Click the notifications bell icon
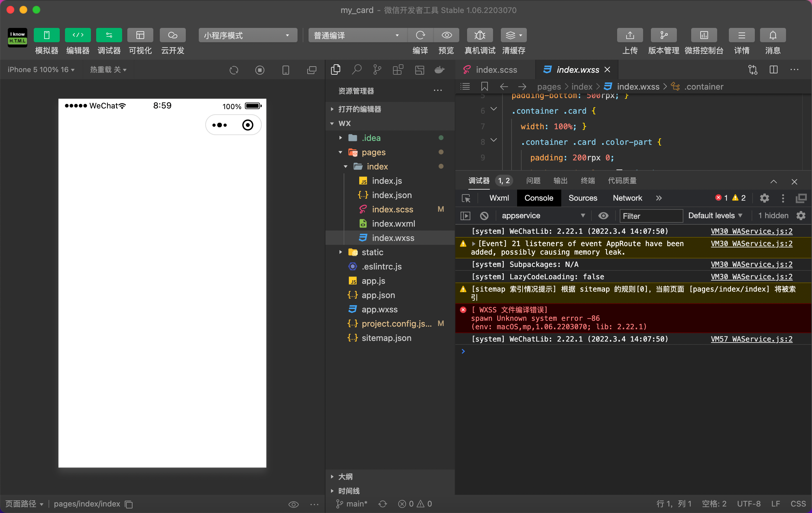Viewport: 812px width, 513px height. (773, 35)
